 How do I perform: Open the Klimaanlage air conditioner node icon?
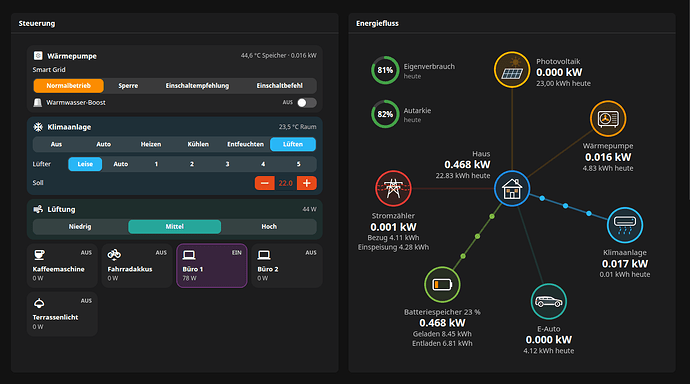tap(624, 225)
